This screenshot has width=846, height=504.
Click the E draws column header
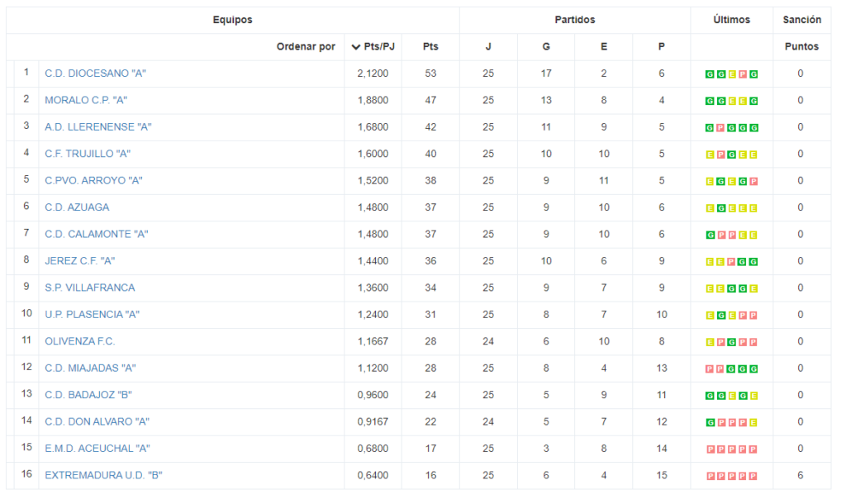click(604, 46)
